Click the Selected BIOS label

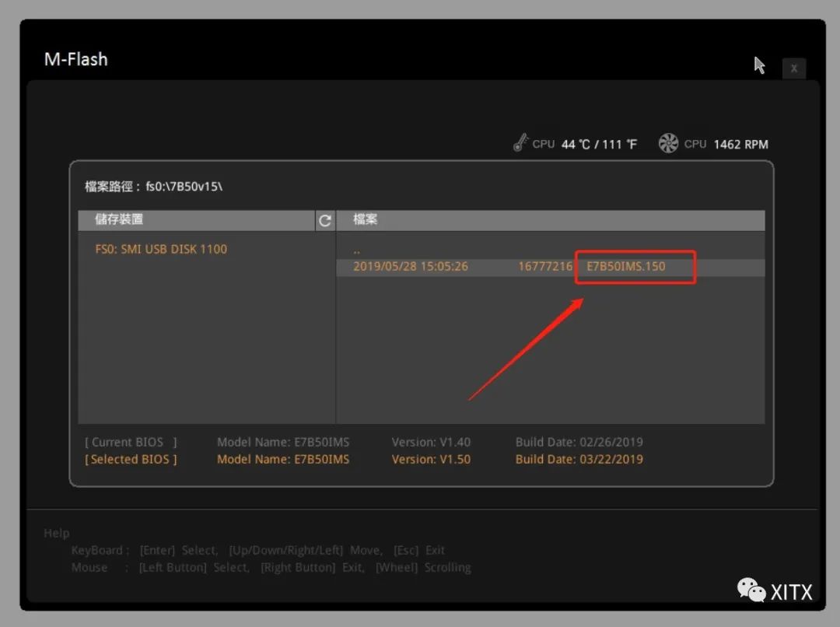131,459
